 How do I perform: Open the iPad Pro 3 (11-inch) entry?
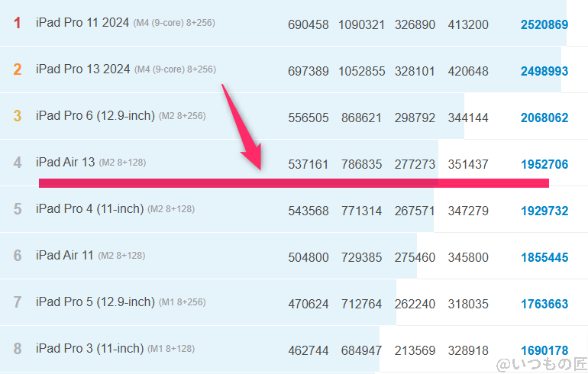click(x=89, y=349)
